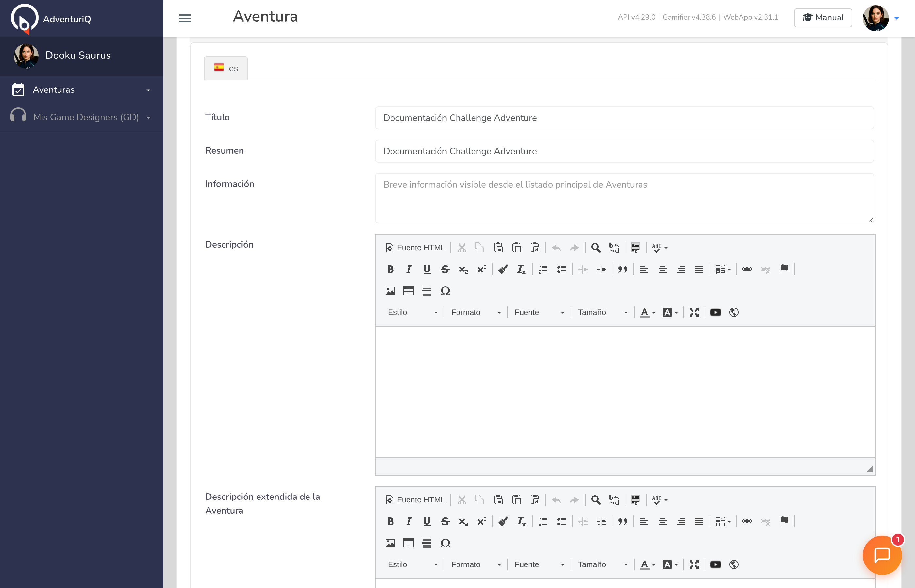Click the Dooku Saurus profile name
The image size is (915, 588).
[78, 55]
